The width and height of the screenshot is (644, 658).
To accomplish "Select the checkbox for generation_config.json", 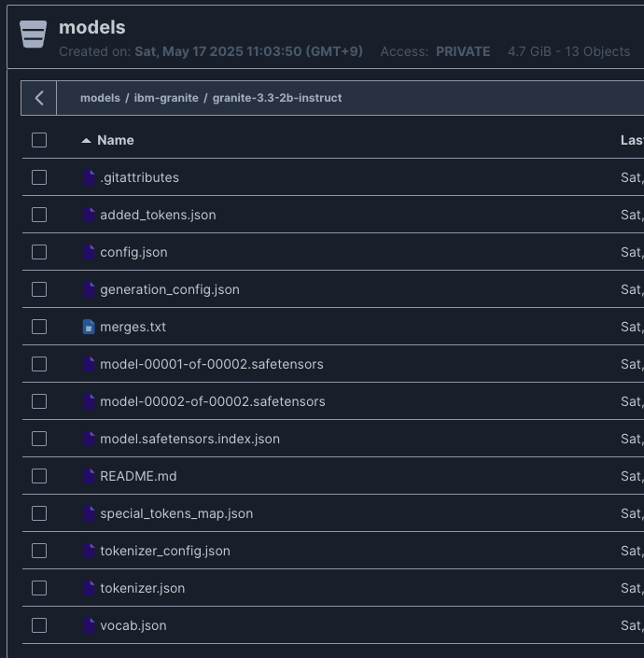I will [x=39, y=289].
